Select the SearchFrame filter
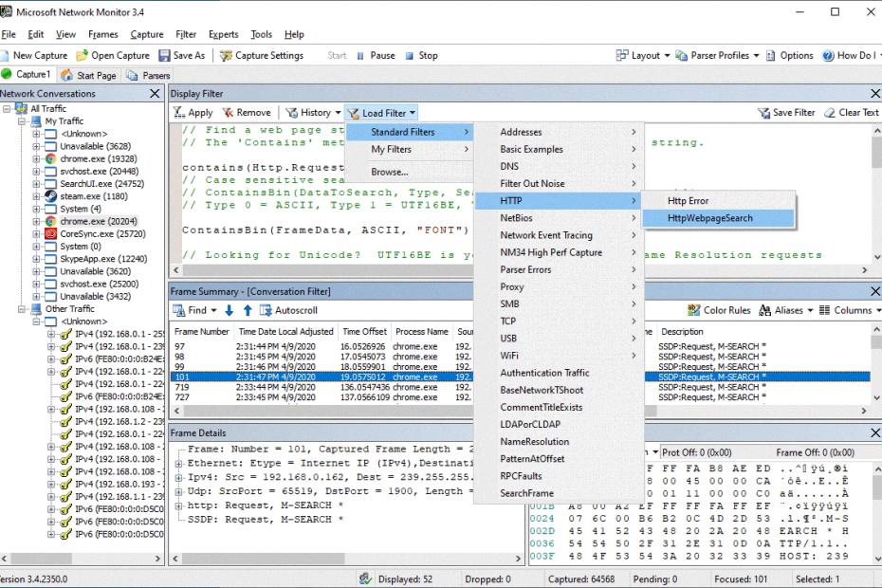Screen dimensions: 882x588 coord(560,493)
